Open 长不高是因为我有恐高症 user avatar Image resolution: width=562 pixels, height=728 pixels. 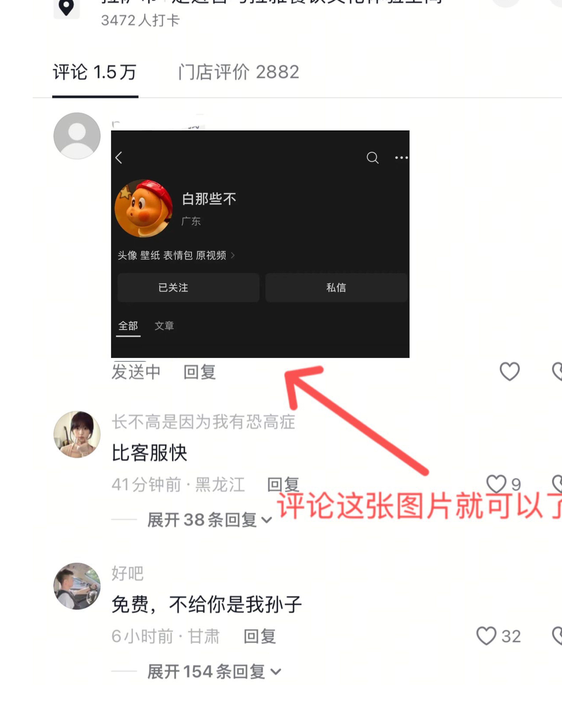[77, 434]
